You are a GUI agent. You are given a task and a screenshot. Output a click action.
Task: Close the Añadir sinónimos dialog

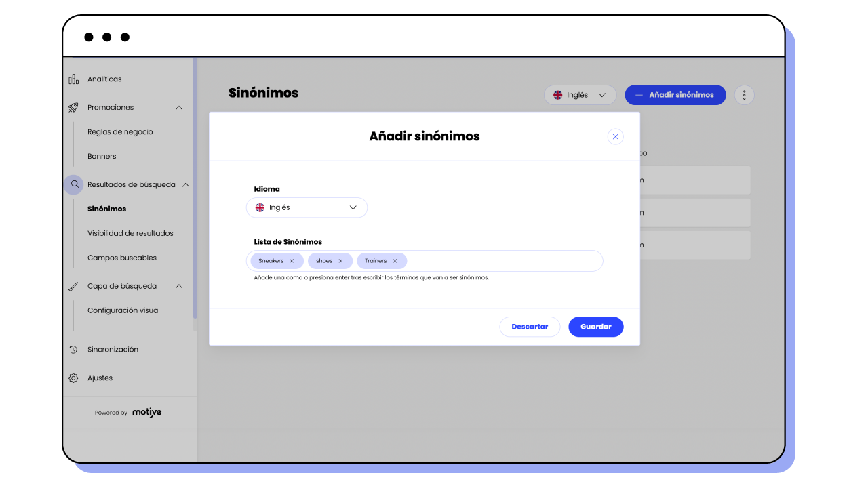(x=615, y=136)
